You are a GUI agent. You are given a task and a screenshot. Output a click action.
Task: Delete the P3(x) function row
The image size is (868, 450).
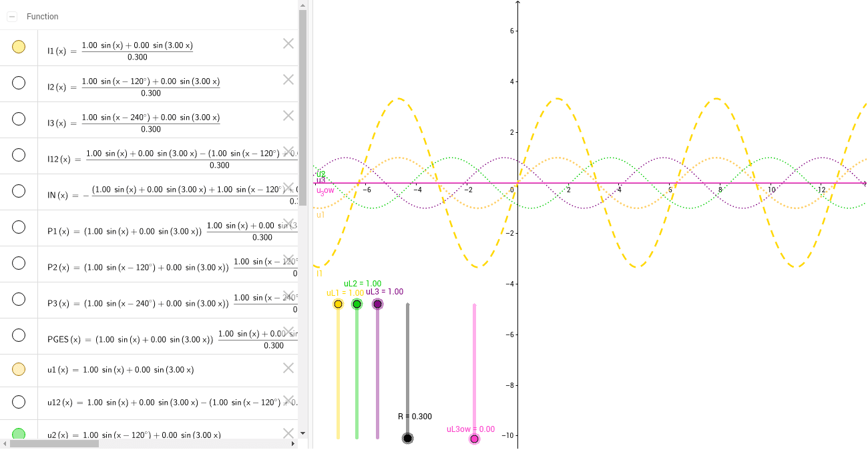(x=288, y=296)
